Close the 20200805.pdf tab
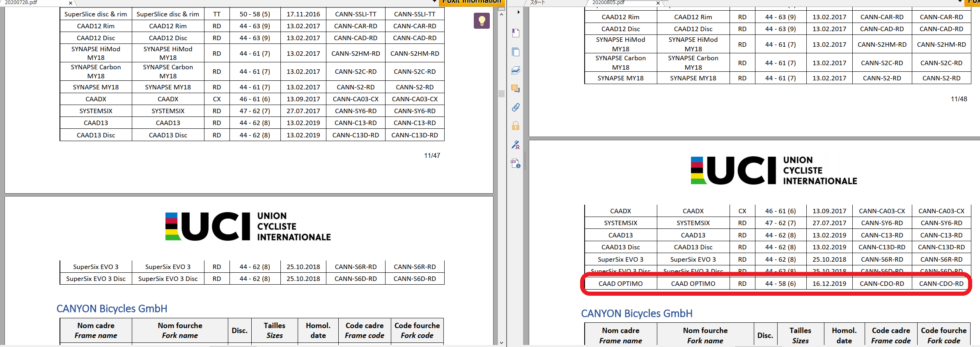This screenshot has width=980, height=347. tap(658, 3)
